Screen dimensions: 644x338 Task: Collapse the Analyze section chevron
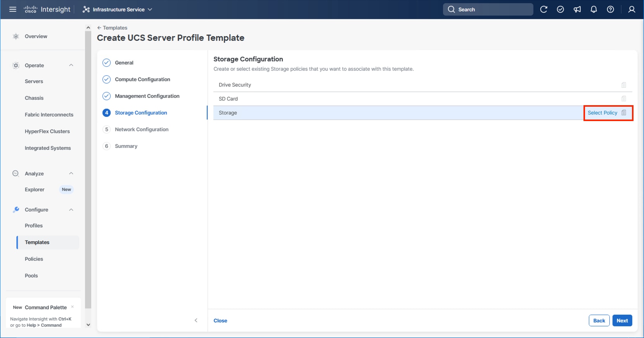(x=71, y=173)
